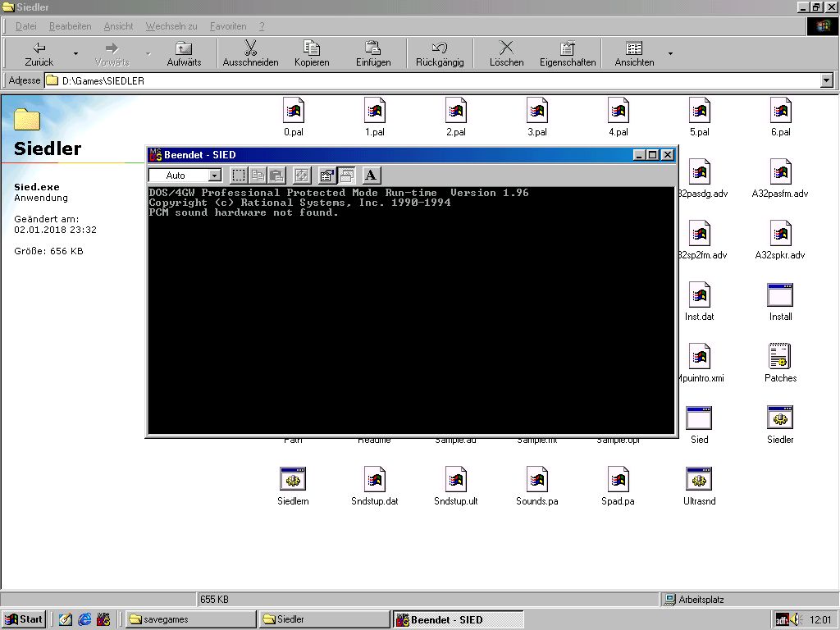Image resolution: width=840 pixels, height=630 pixels.
Task: Click the Copy icon in the DOS window toolbar
Action: pos(258,176)
